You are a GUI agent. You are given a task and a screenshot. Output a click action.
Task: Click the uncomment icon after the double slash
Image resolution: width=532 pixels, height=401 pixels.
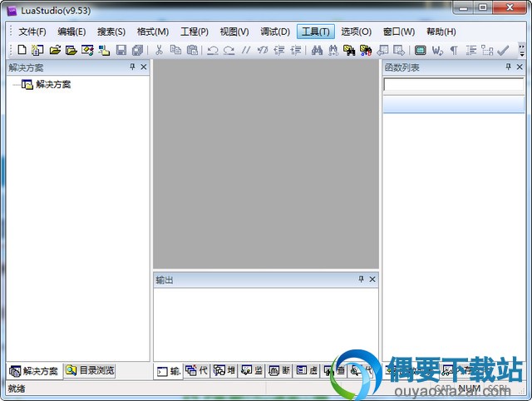pyautogui.click(x=263, y=50)
